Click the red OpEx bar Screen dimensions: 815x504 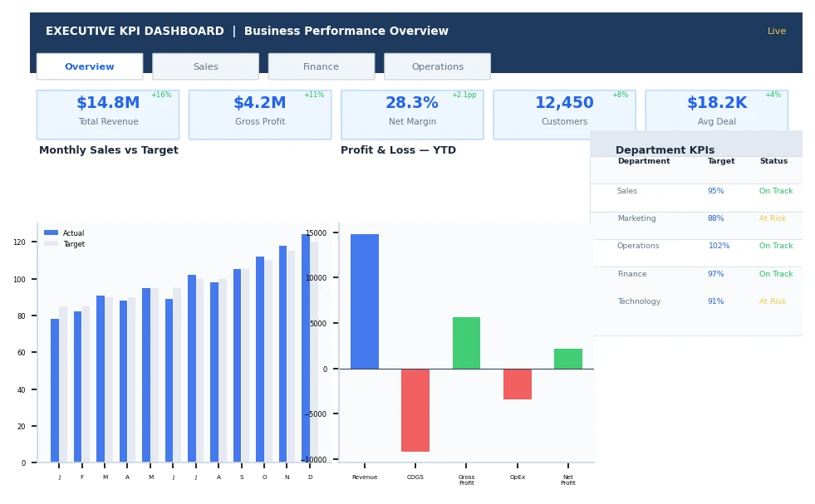pyautogui.click(x=518, y=384)
